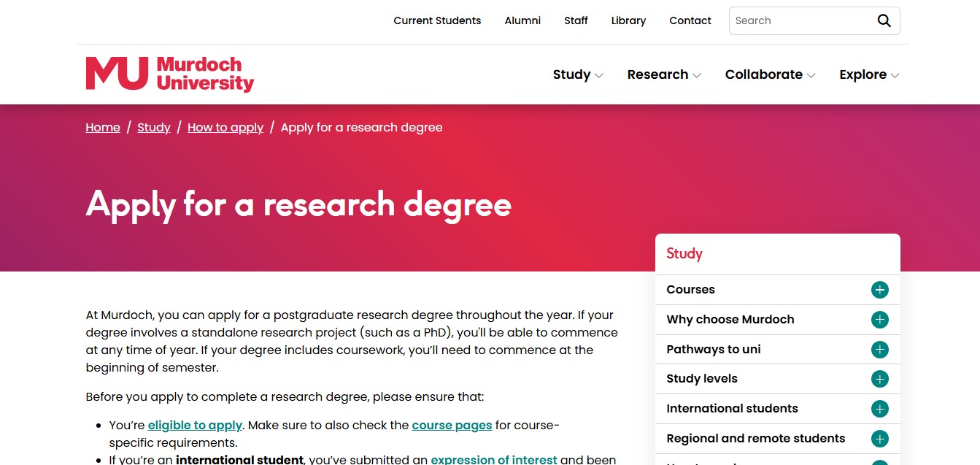Click the search magnifier icon
The image size is (980, 465).
point(884,21)
